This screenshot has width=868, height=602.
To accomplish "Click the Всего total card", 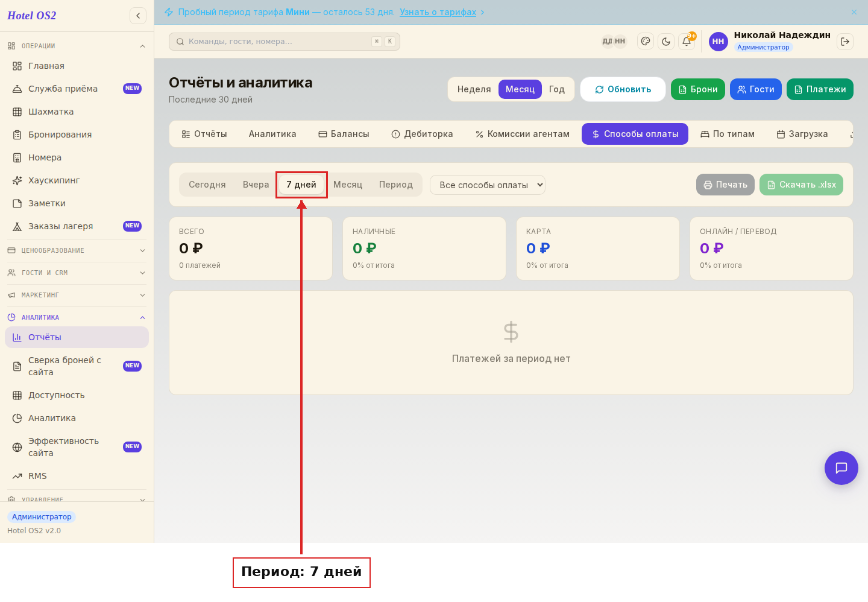I will pyautogui.click(x=251, y=249).
